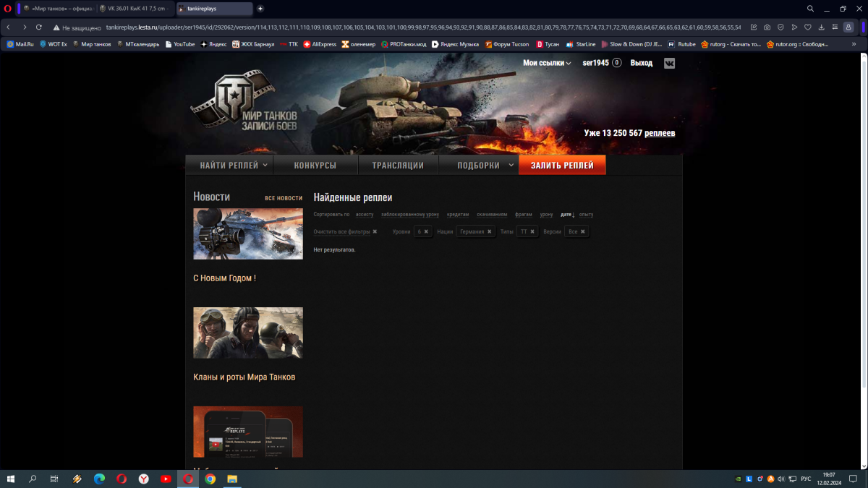Open the VK social icon in header
868x488 pixels.
669,63
